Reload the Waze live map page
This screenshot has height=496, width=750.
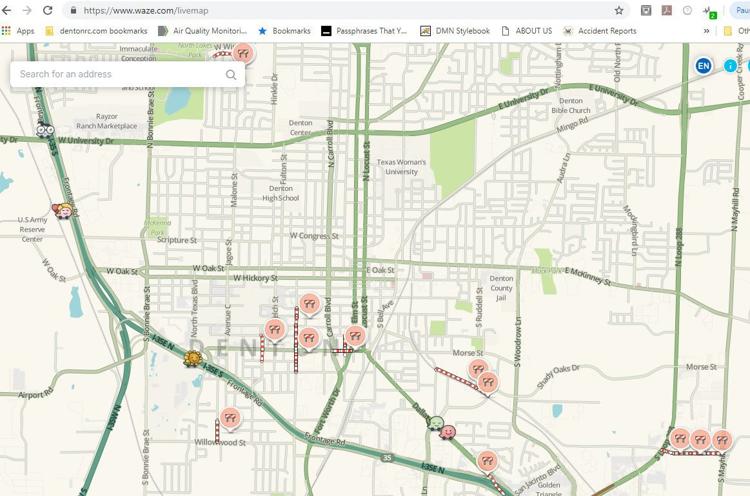(47, 10)
